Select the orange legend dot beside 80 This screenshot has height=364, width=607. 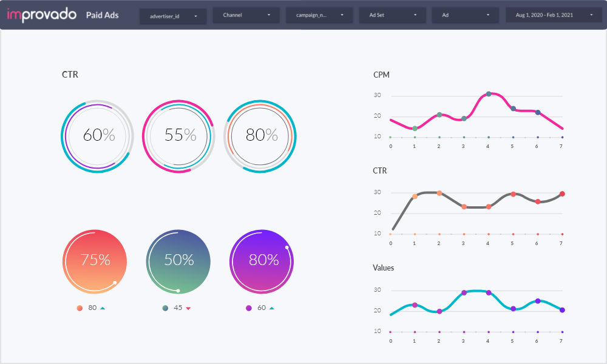80,308
